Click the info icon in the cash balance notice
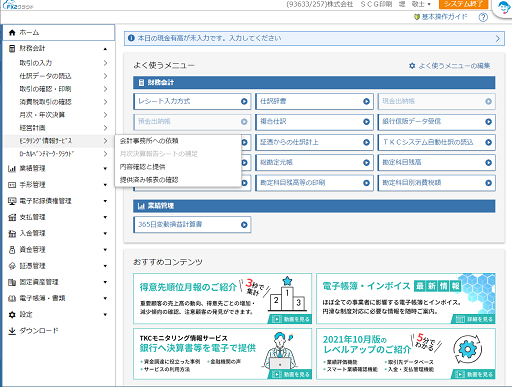 click(131, 38)
